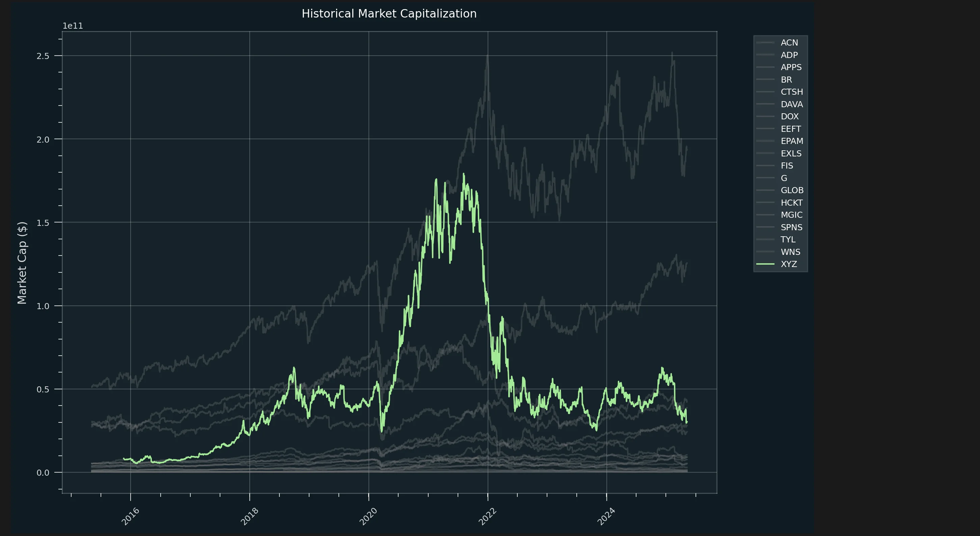Click the TYL legend label
The width and height of the screenshot is (980, 536).
pyautogui.click(x=788, y=239)
